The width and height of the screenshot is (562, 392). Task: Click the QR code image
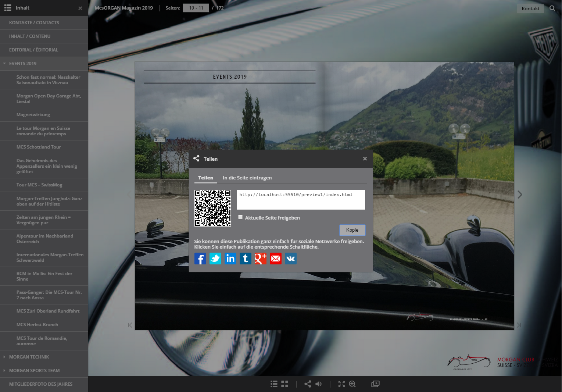(x=213, y=208)
